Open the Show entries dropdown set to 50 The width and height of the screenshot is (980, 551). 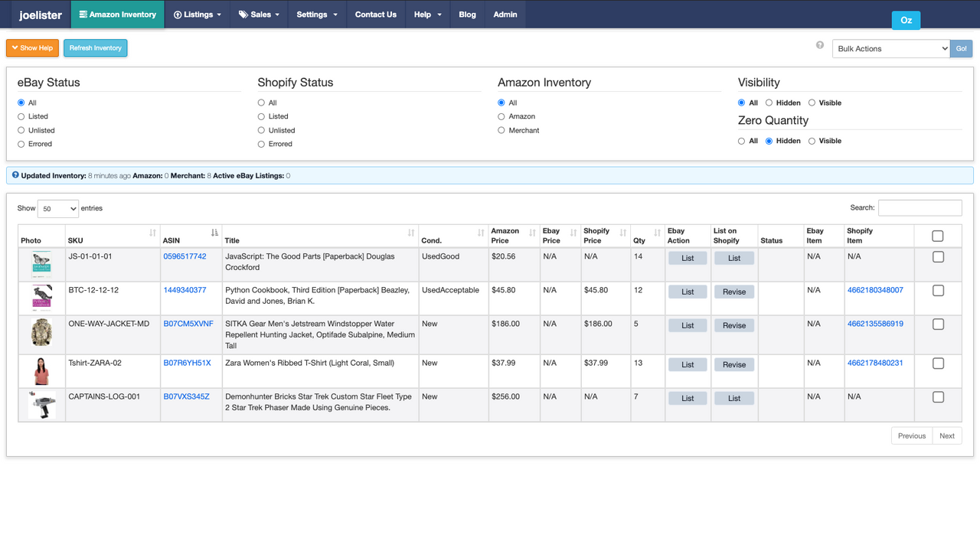57,208
